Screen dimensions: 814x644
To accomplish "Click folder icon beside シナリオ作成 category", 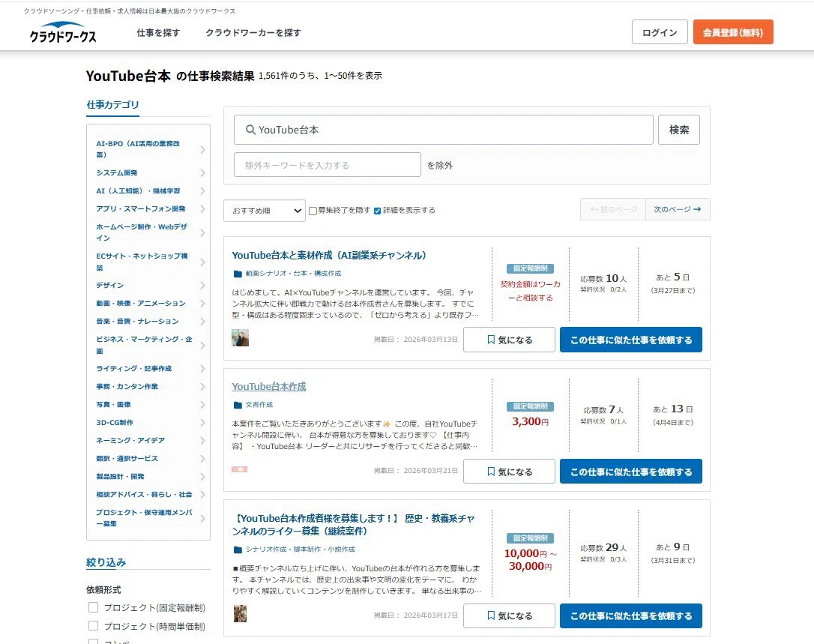I will coord(238,550).
